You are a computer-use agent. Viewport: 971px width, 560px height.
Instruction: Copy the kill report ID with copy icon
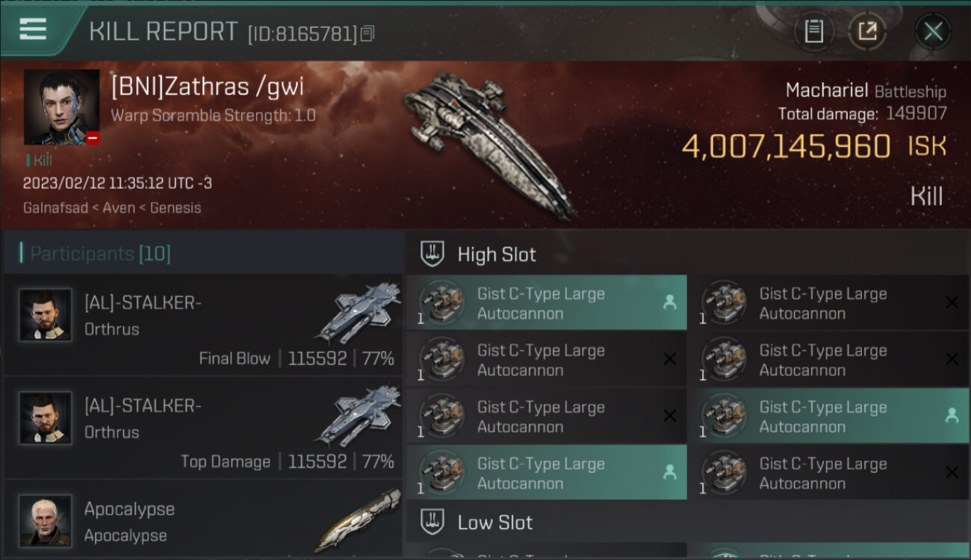pos(367,34)
